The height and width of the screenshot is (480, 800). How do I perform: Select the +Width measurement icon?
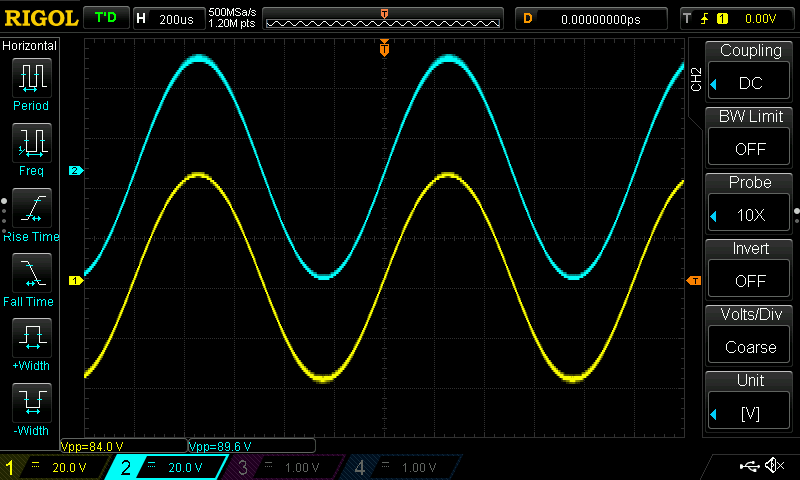(32, 338)
